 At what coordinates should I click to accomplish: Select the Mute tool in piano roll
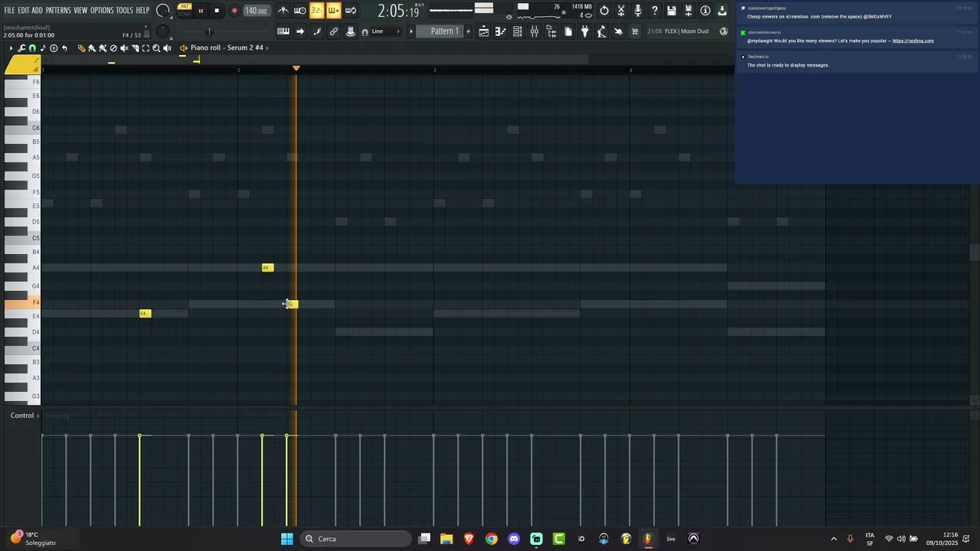click(x=124, y=48)
